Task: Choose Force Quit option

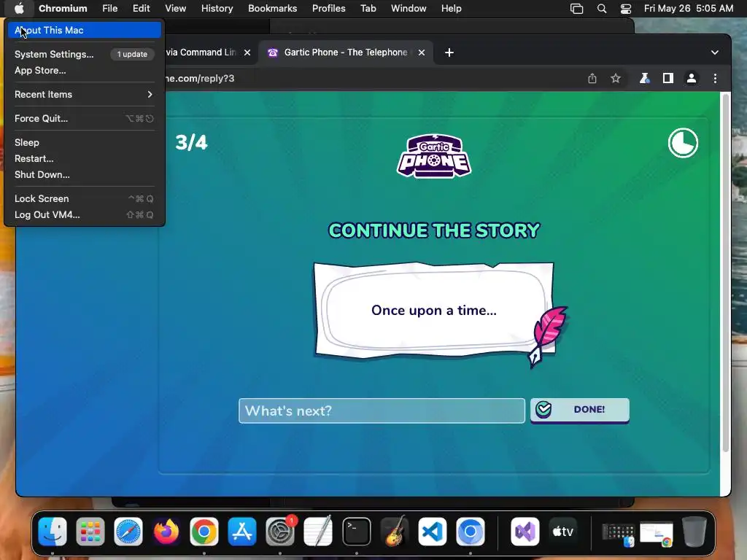Action: point(85,119)
